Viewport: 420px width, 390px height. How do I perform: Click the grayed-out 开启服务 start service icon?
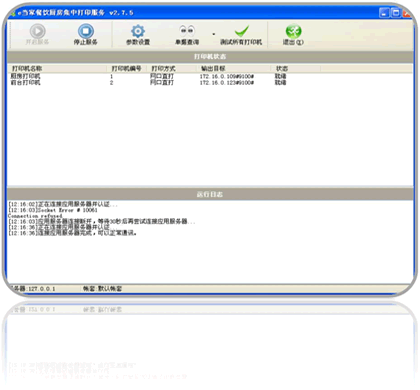(x=37, y=34)
